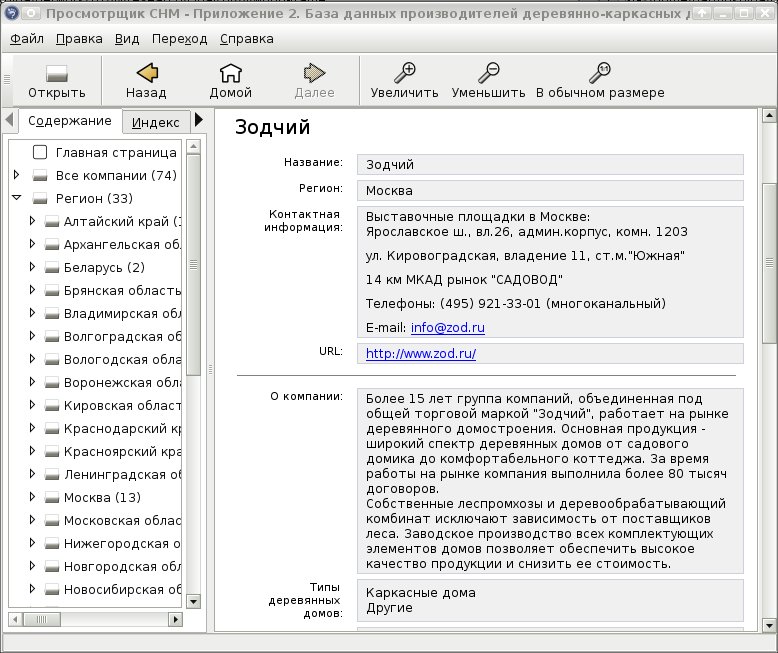Click the tree's horizontal scroll left arrow
The height and width of the screenshot is (653, 778).
15,619
